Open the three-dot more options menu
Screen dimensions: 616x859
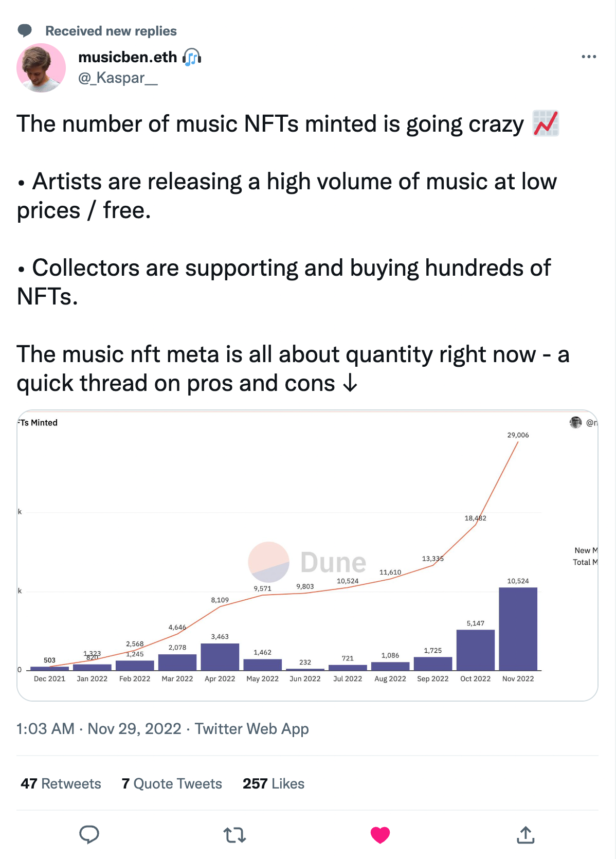pos(589,57)
